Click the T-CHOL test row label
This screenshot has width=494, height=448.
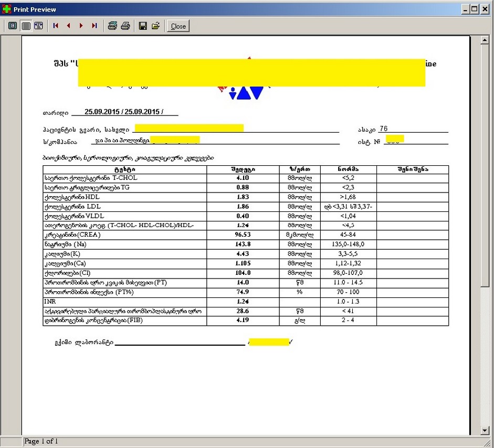click(x=91, y=178)
